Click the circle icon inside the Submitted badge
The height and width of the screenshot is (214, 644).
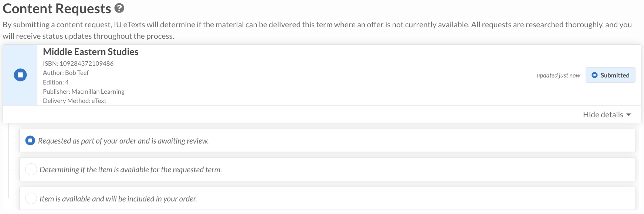(x=594, y=75)
